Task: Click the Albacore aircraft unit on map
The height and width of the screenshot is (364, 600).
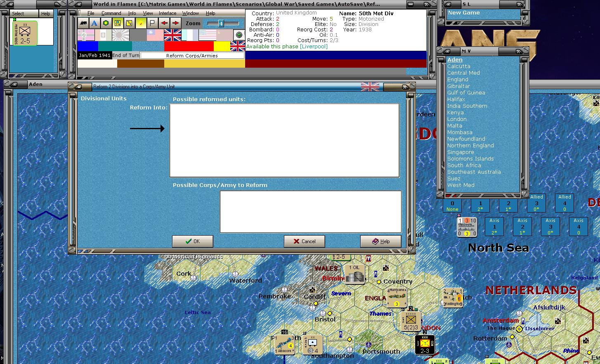Action: pyautogui.click(x=284, y=344)
